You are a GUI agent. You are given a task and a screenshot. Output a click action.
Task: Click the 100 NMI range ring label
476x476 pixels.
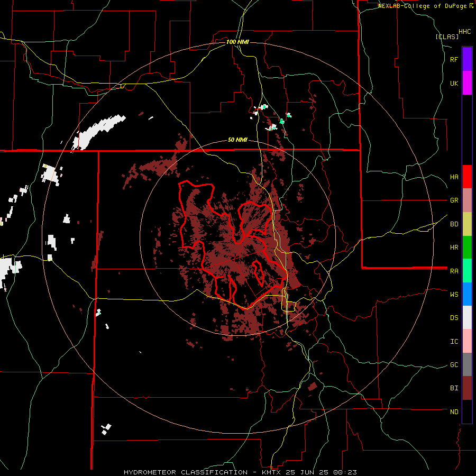coord(237,42)
